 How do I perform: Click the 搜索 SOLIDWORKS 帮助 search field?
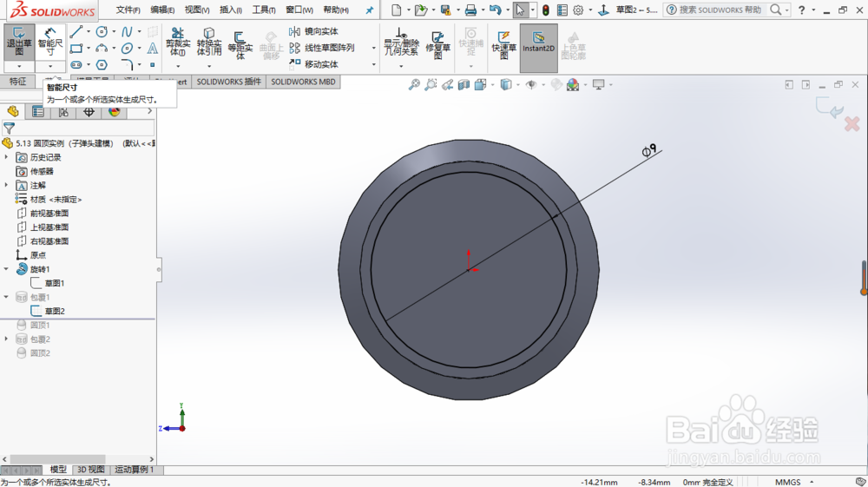click(720, 10)
